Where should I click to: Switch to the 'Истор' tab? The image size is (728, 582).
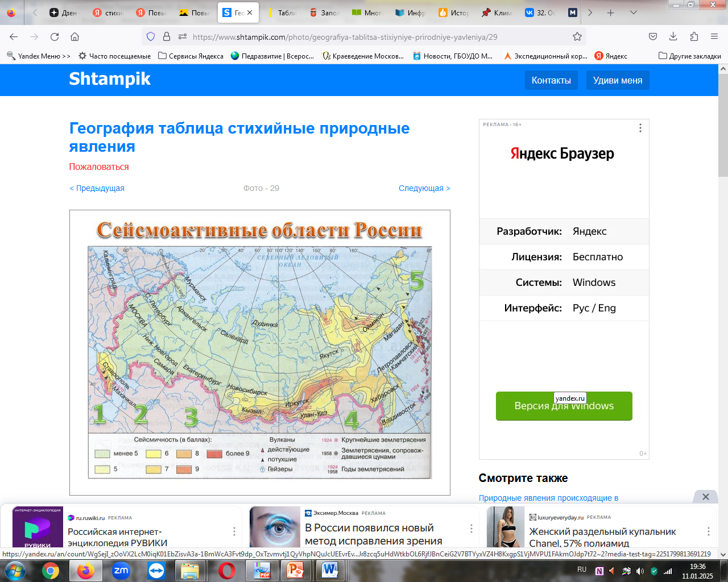(x=454, y=13)
